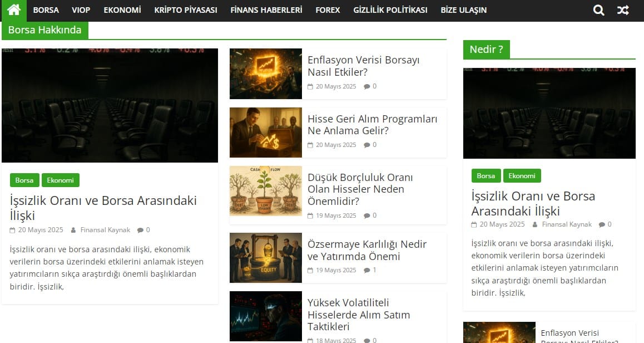The width and height of the screenshot is (644, 343).
Task: Click comment bubble icon under Özsermaye Karlılığı article
Action: point(367,270)
